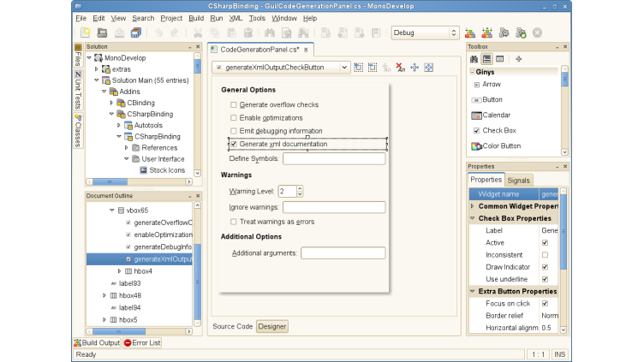Click the Save All toolbar icon
644x362 pixels.
pos(136,33)
